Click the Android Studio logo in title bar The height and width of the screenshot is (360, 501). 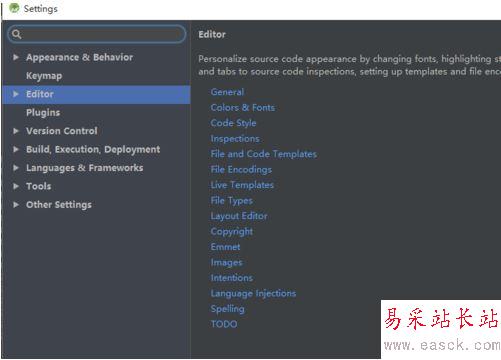(14, 8)
